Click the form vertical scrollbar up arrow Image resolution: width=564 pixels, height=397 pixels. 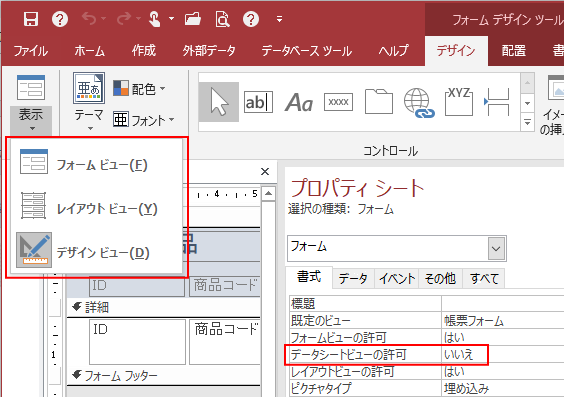point(268,193)
